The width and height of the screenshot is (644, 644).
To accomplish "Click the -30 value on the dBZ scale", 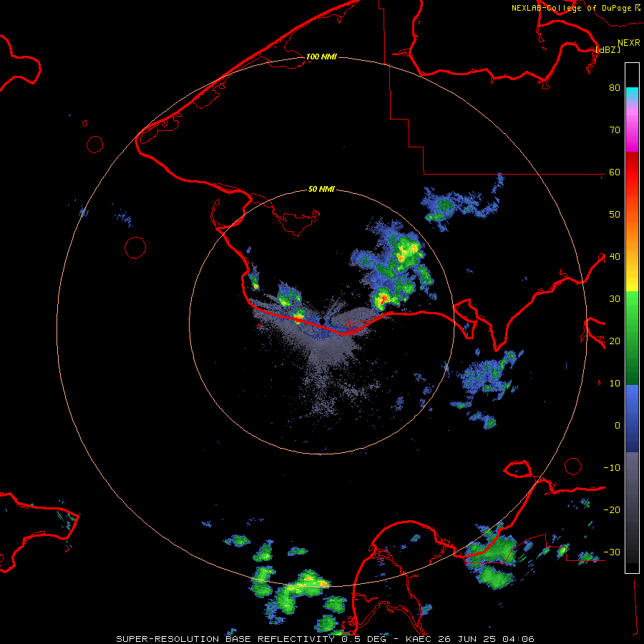I will pos(612,552).
